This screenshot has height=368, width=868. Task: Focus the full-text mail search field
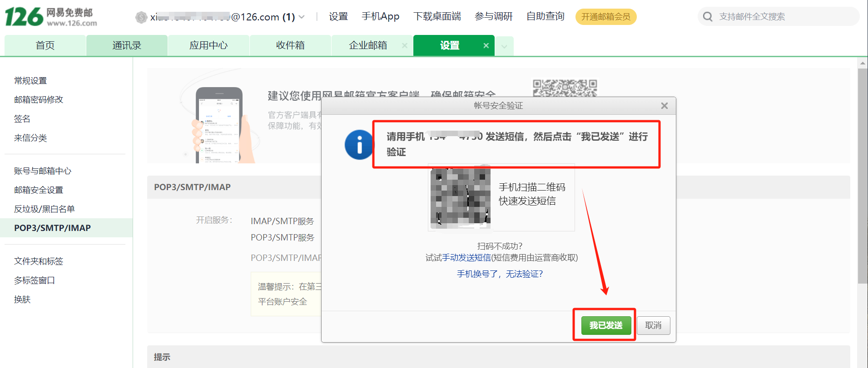[x=779, y=17]
